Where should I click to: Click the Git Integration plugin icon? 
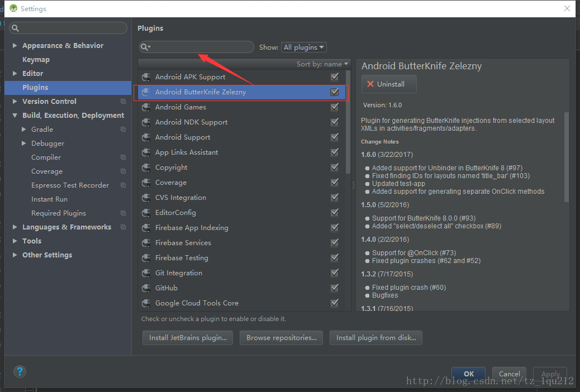tap(146, 273)
